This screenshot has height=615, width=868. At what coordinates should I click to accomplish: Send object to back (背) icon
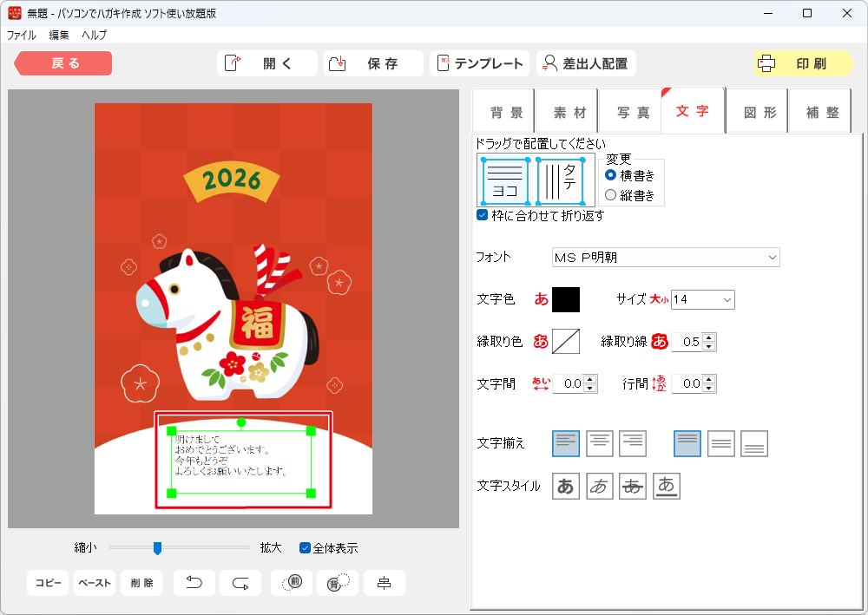(338, 583)
